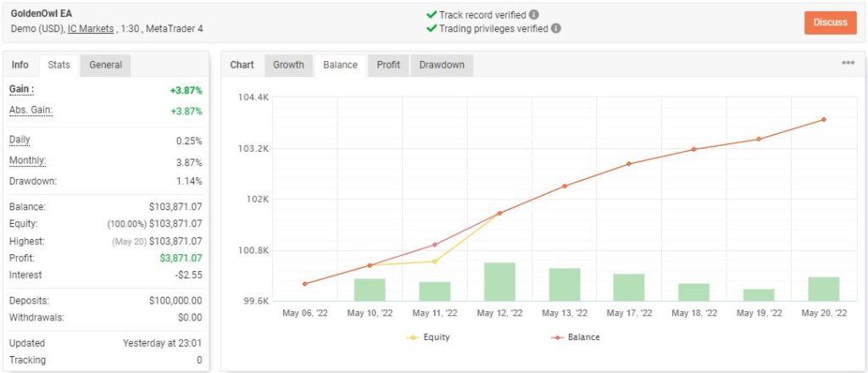Image resolution: width=868 pixels, height=373 pixels.
Task: Show the Profit chart tab
Action: coord(388,65)
